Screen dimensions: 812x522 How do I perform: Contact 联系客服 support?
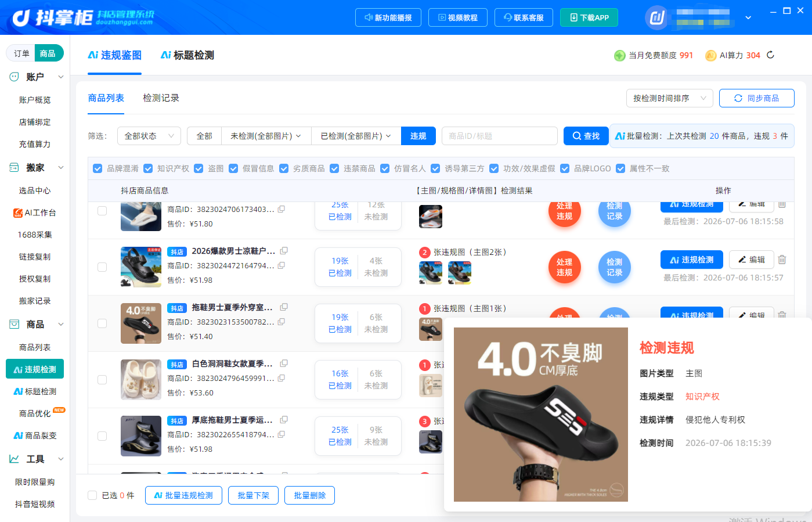524,17
